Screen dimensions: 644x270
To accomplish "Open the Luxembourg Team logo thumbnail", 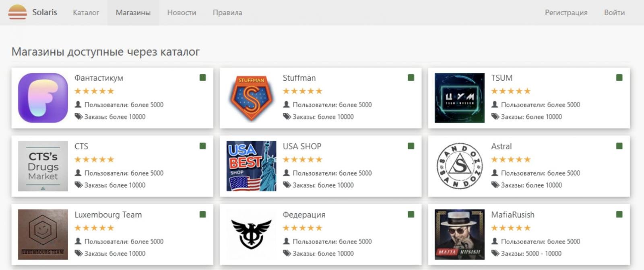I will pyautogui.click(x=43, y=234).
